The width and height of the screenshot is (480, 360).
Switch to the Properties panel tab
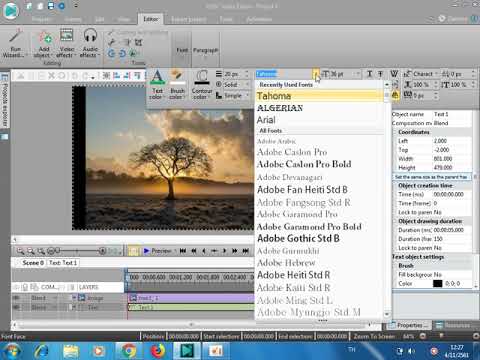pos(410,325)
